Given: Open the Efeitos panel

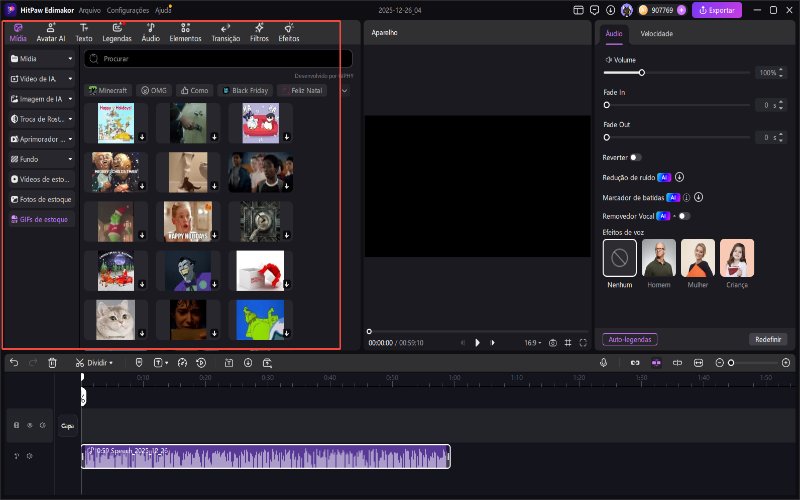Looking at the screenshot, I should pos(289,33).
